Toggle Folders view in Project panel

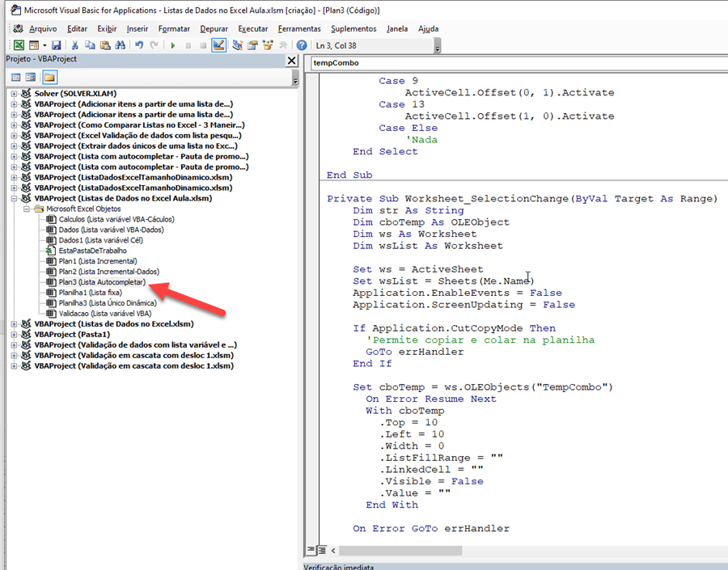49,78
